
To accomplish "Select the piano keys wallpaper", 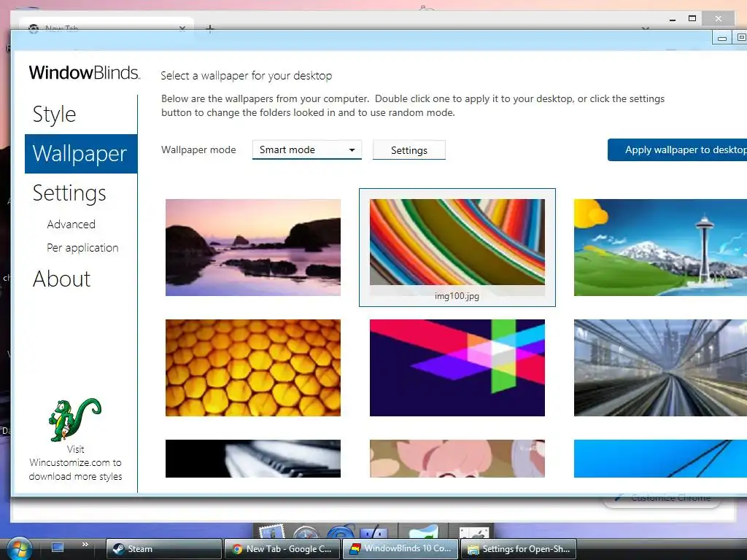I will [x=253, y=459].
